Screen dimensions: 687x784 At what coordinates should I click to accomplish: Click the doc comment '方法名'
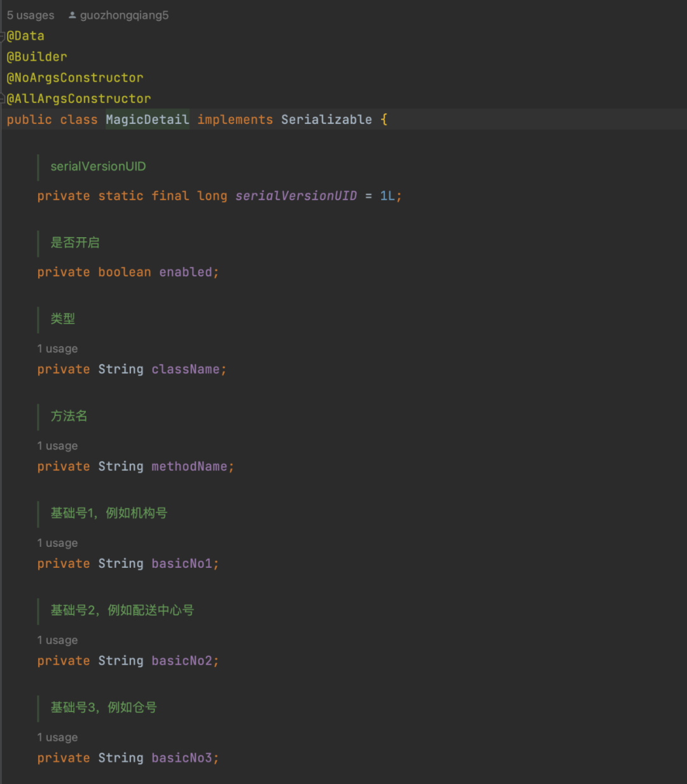[69, 416]
